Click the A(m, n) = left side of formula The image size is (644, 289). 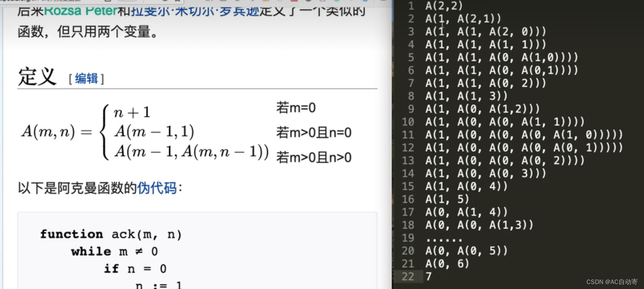57,132
